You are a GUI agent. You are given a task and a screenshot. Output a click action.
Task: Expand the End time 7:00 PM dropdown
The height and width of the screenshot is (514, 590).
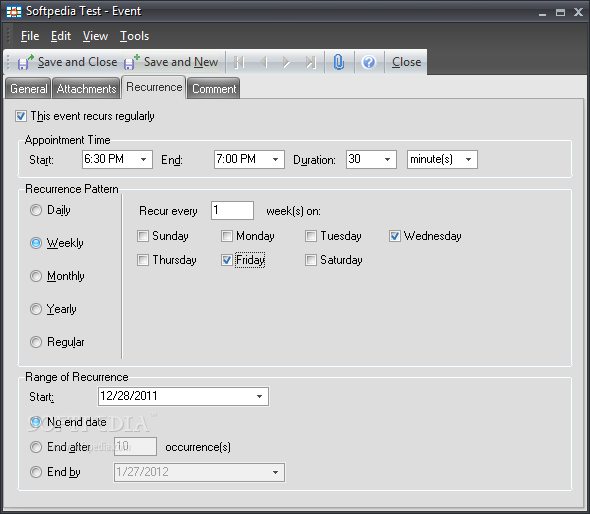pos(275,160)
